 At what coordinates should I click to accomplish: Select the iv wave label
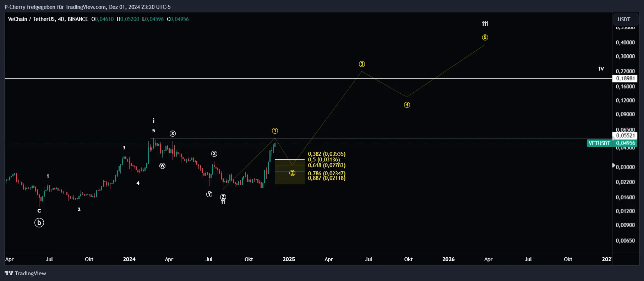pyautogui.click(x=601, y=68)
